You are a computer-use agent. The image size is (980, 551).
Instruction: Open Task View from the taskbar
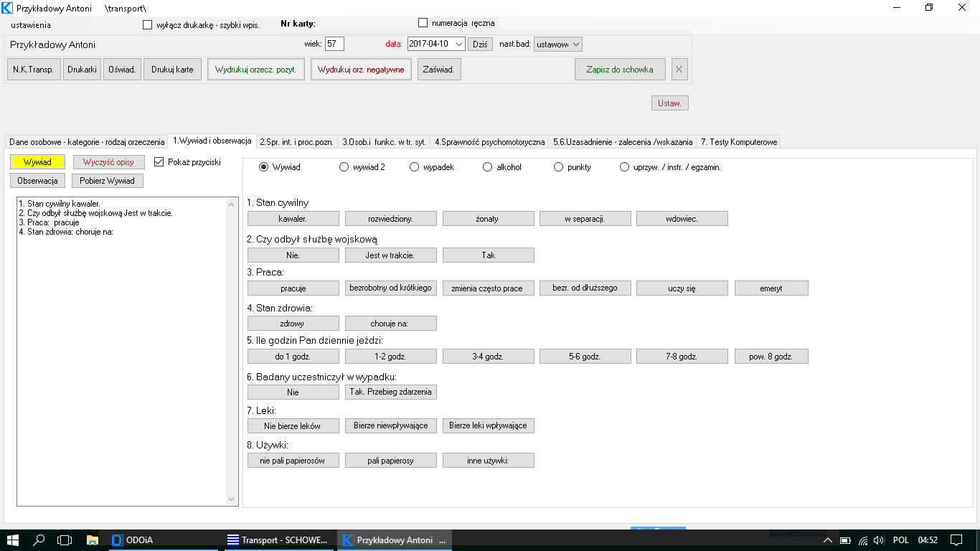click(x=65, y=540)
